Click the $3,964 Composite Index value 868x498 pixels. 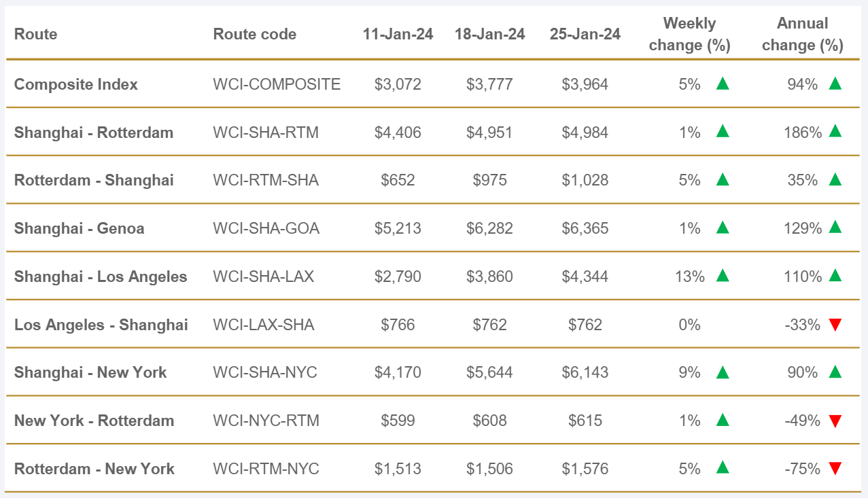(x=585, y=84)
